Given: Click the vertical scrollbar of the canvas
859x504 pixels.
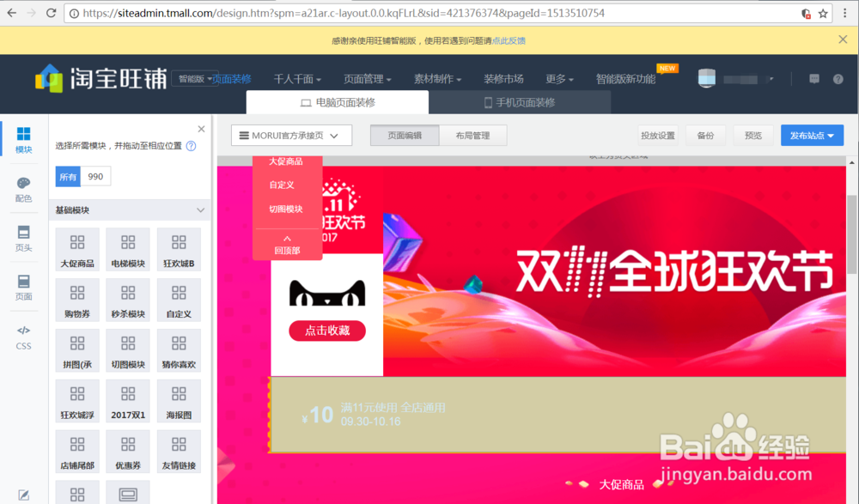Looking at the screenshot, I should pyautogui.click(x=852, y=234).
